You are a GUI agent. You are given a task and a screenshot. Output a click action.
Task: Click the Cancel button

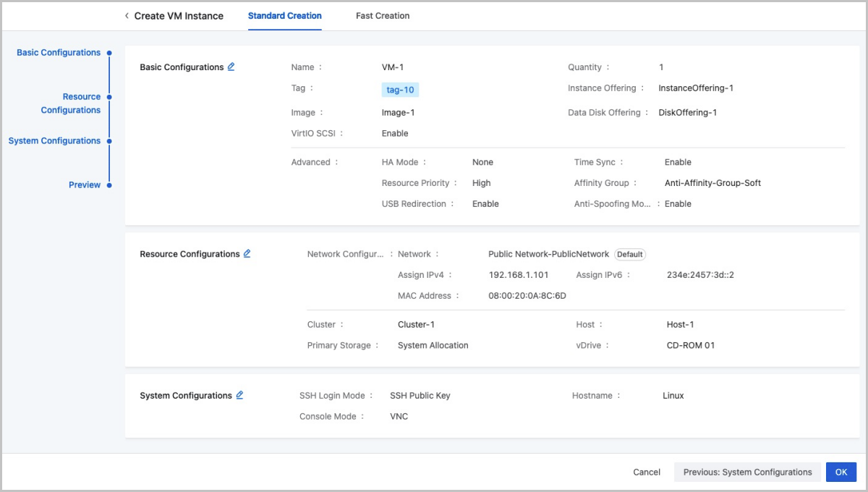pos(647,472)
